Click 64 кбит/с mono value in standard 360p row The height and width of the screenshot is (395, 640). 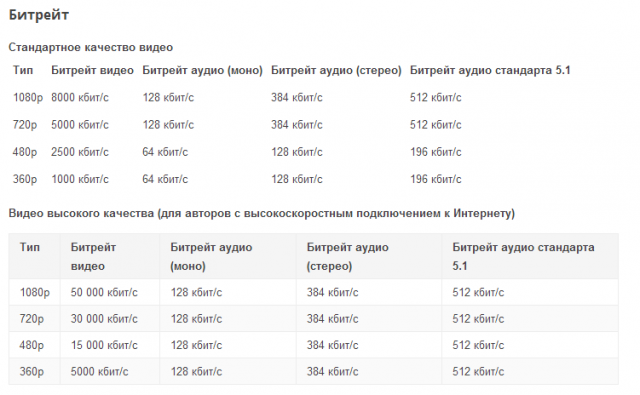[x=165, y=179]
